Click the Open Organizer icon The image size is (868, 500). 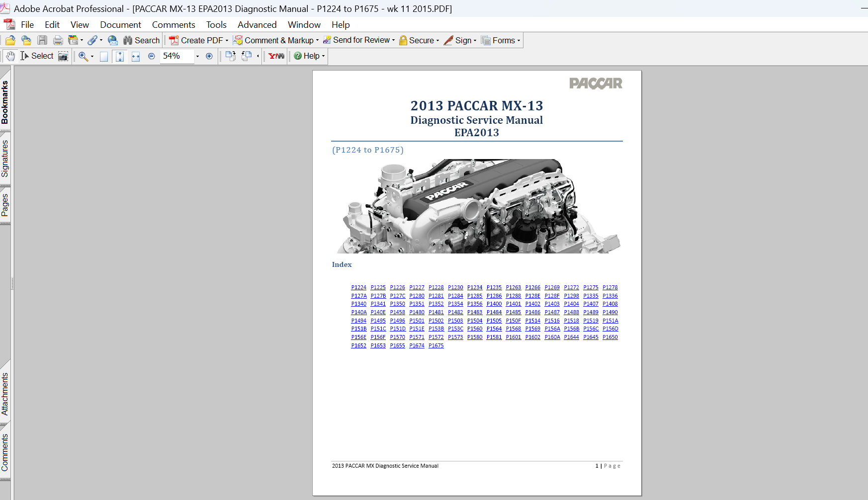pyautogui.click(x=26, y=40)
